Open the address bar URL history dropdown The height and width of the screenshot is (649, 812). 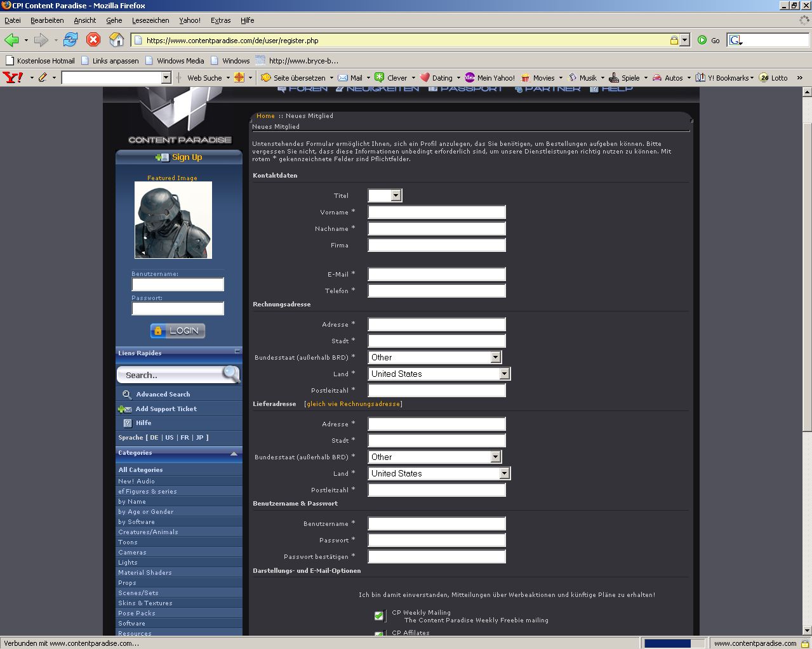tap(684, 40)
